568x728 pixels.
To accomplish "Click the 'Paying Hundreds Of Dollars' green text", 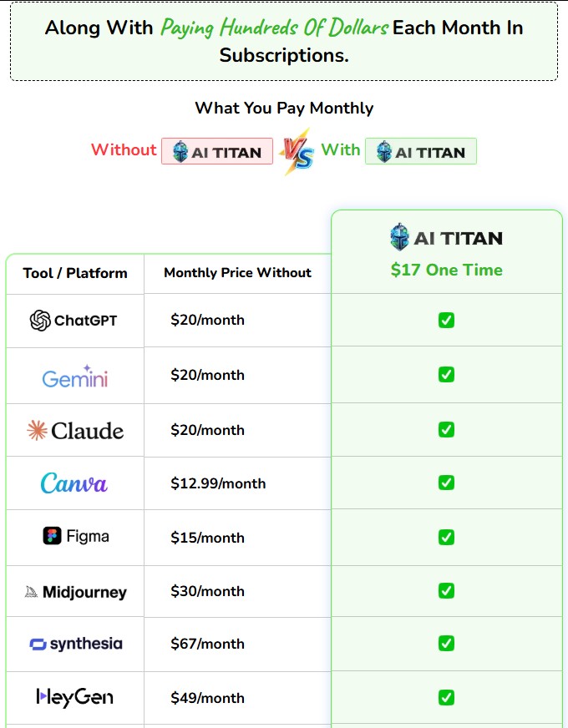I will coord(274,28).
